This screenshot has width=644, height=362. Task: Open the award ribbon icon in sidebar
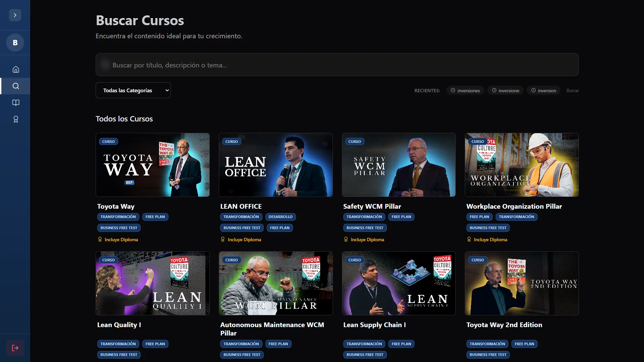click(16, 119)
